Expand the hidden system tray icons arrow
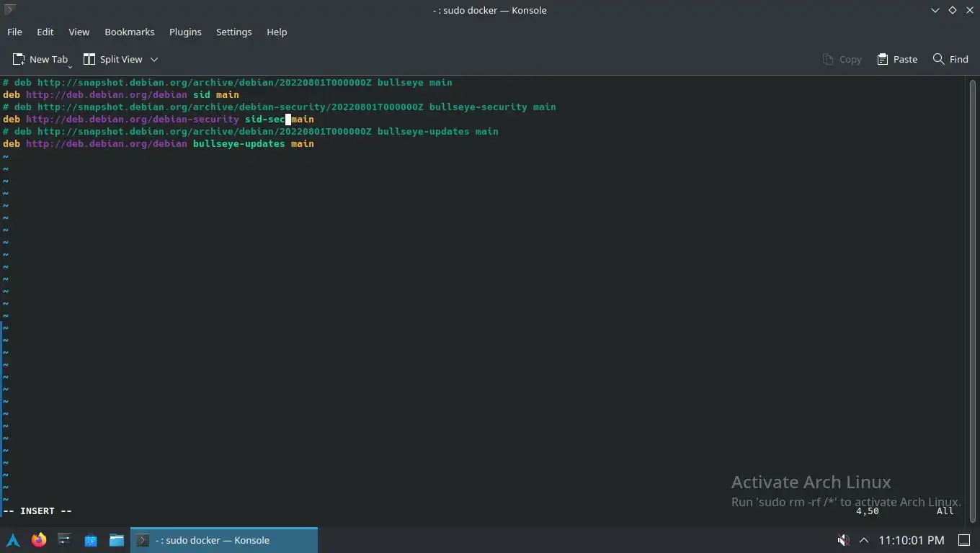The image size is (980, 553). point(864,540)
